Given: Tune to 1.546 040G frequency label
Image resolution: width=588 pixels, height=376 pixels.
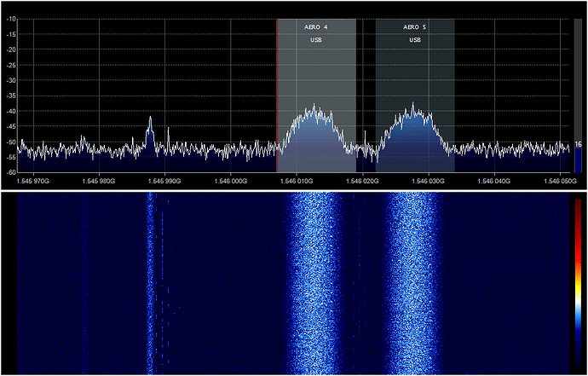Looking at the screenshot, I should click(x=494, y=181).
